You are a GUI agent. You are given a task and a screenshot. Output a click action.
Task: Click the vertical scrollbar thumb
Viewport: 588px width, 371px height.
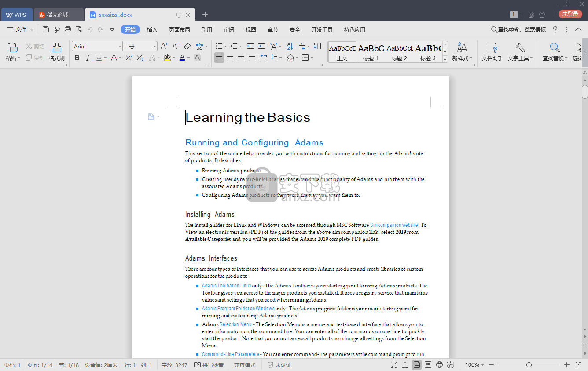(x=585, y=92)
